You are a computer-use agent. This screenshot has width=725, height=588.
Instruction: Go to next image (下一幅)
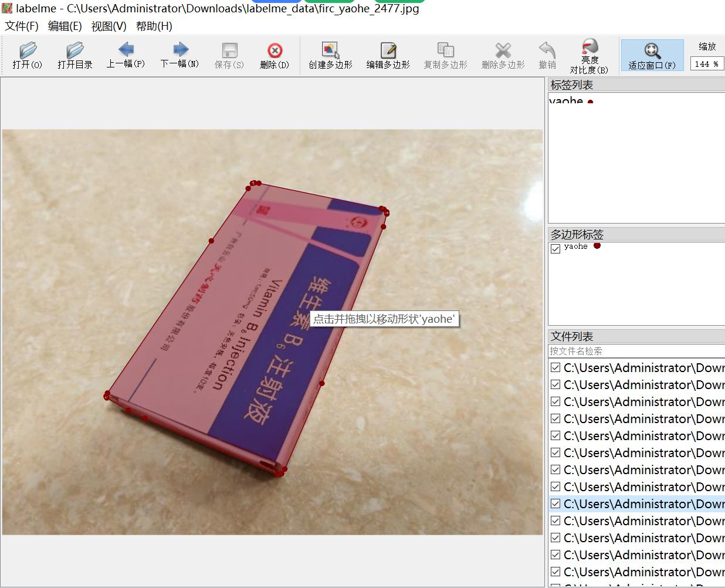179,55
